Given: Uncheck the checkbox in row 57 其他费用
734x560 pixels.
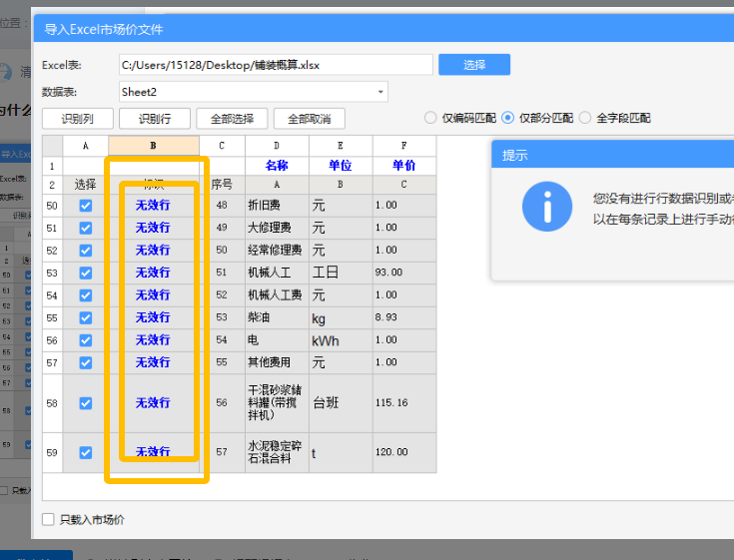Looking at the screenshot, I should (86, 362).
